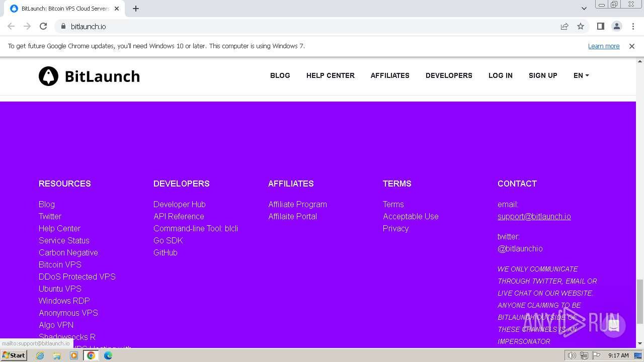This screenshot has width=644, height=362.
Task: Open the Bitcoin VPS link
Action: tap(60, 264)
